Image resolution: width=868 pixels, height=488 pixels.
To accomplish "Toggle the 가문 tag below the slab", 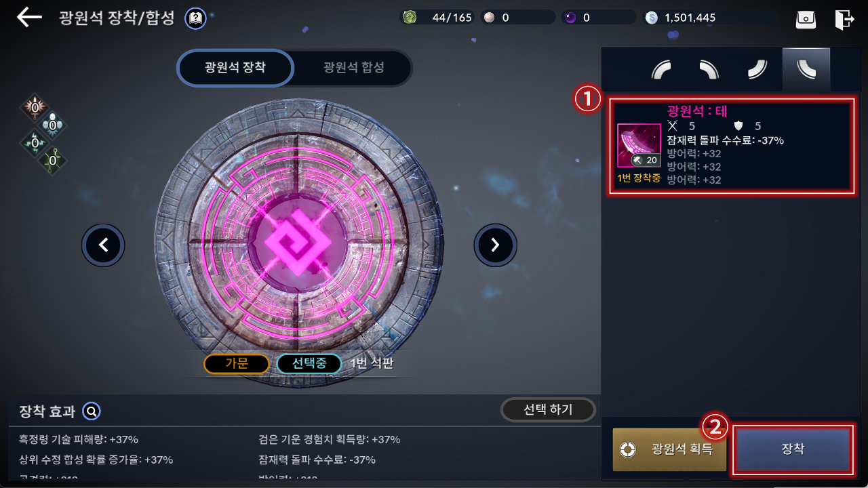I will click(x=237, y=363).
